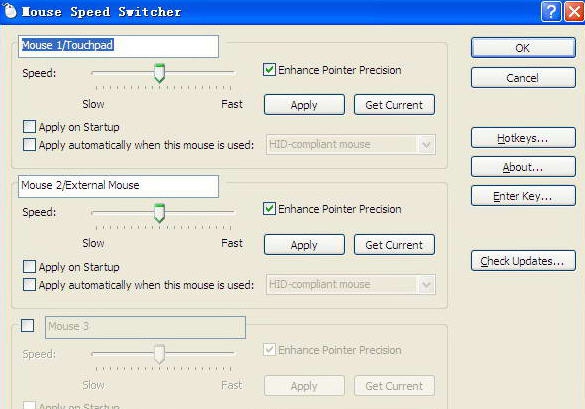Enable the Mouse 3 profile checkbox
585x409 pixels.
(x=27, y=325)
